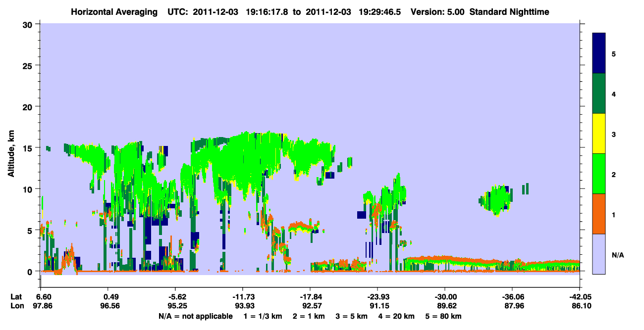Click the isolated green cloud patch near latitude -36
644x330 pixels.
pyautogui.click(x=496, y=199)
